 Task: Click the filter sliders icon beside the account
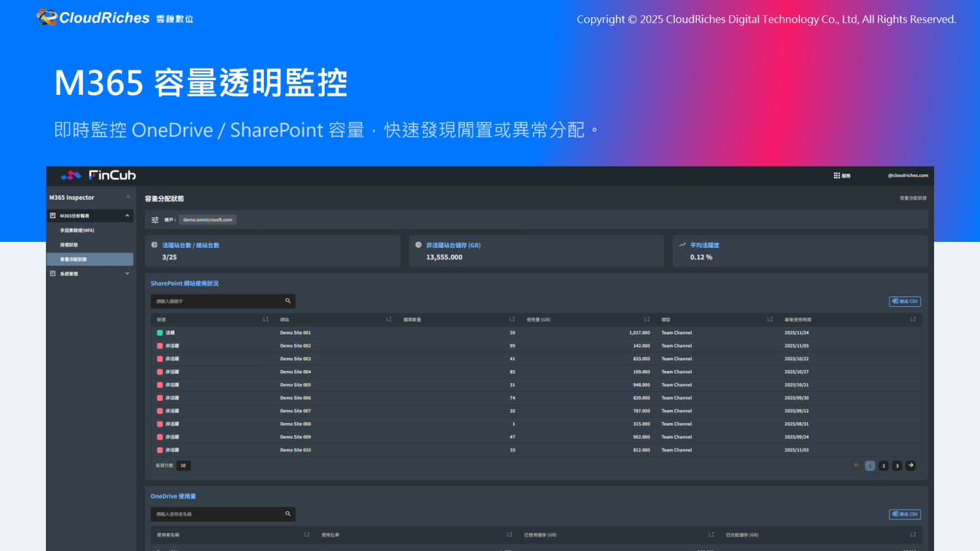(155, 220)
